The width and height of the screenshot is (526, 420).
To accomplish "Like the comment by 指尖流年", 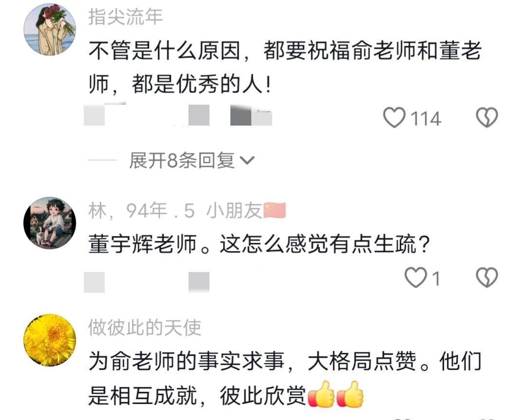I will tap(394, 118).
